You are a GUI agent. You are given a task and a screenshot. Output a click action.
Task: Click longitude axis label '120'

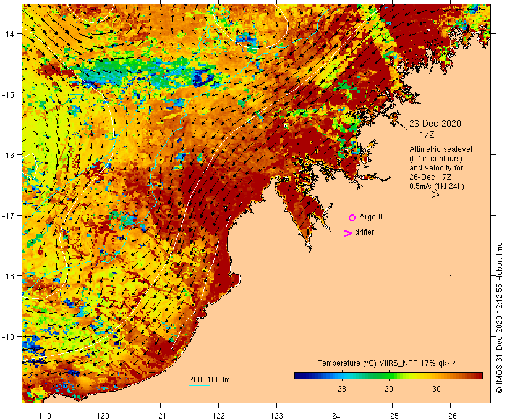point(103,416)
